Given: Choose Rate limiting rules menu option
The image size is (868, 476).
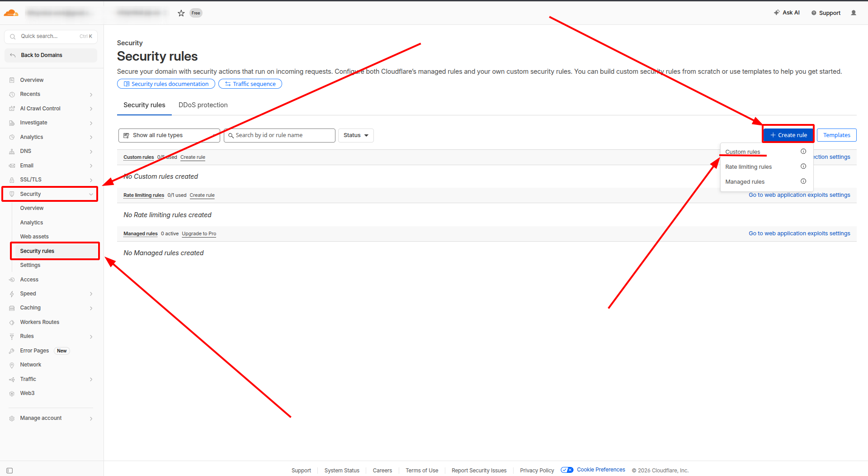Looking at the screenshot, I should coord(749,167).
